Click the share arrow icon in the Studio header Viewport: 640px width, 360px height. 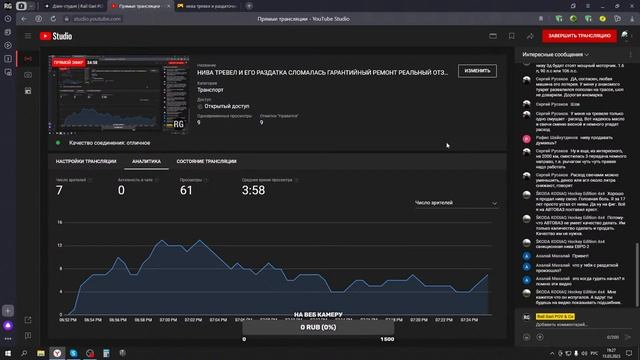click(530, 36)
